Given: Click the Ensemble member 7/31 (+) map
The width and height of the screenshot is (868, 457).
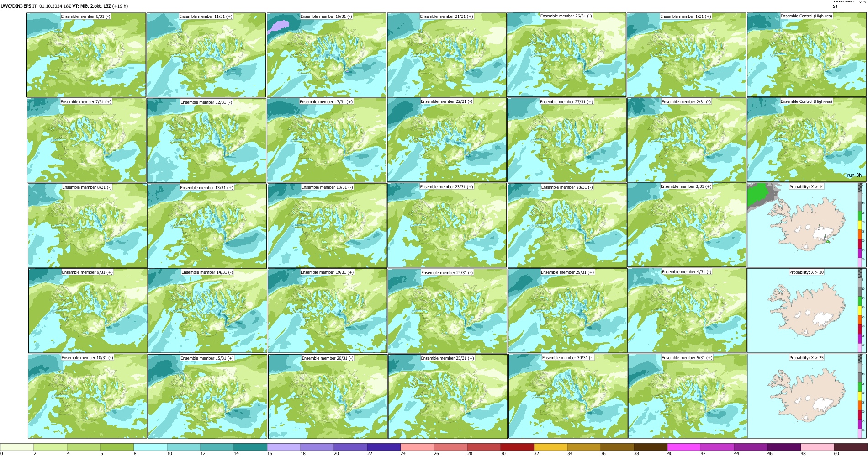Looking at the screenshot, I should pos(86,140).
